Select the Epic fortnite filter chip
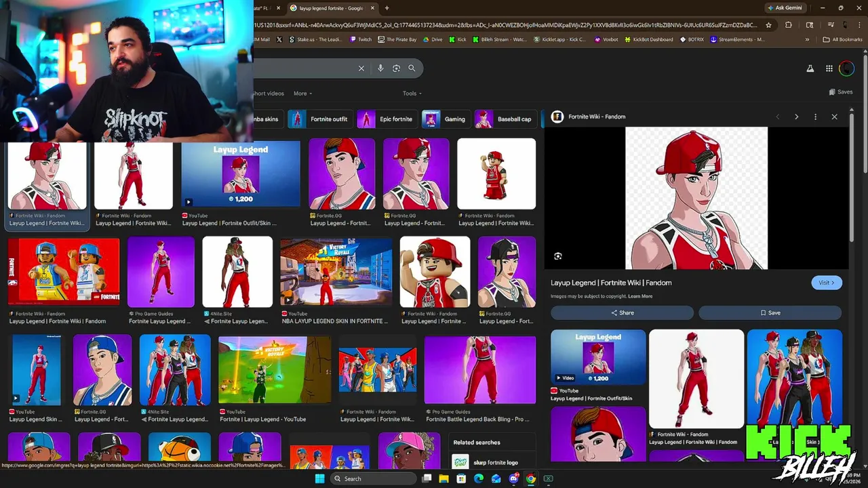The width and height of the screenshot is (868, 488). click(387, 119)
